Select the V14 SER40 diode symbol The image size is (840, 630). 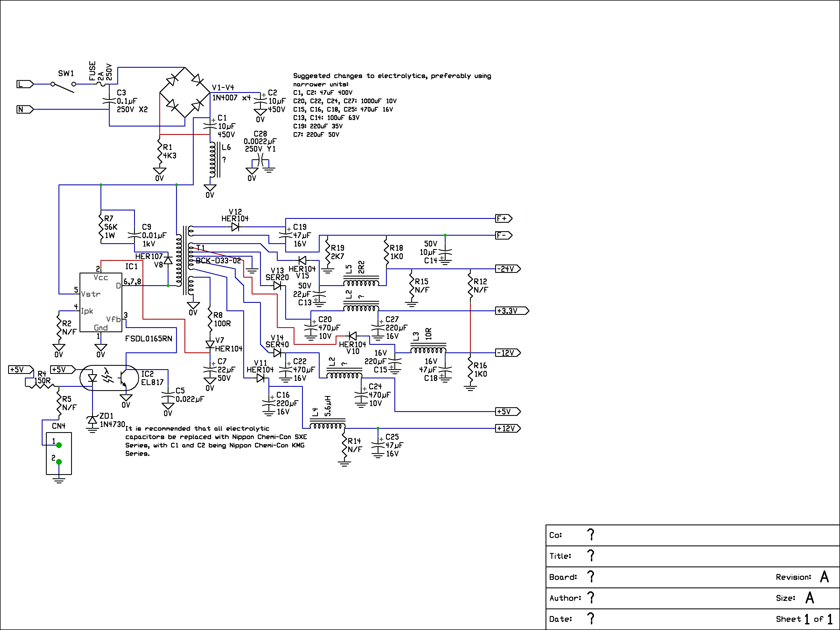coord(277,353)
